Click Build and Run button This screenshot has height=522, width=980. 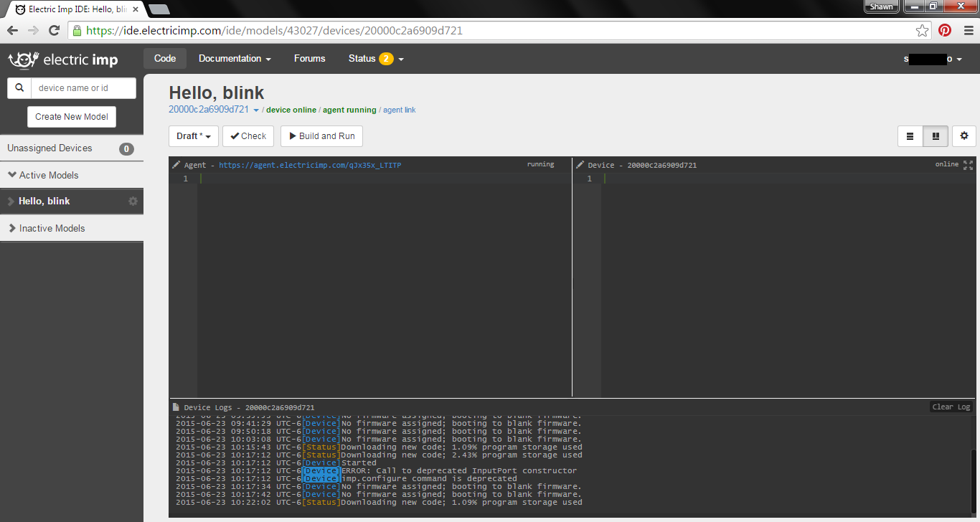tap(321, 136)
